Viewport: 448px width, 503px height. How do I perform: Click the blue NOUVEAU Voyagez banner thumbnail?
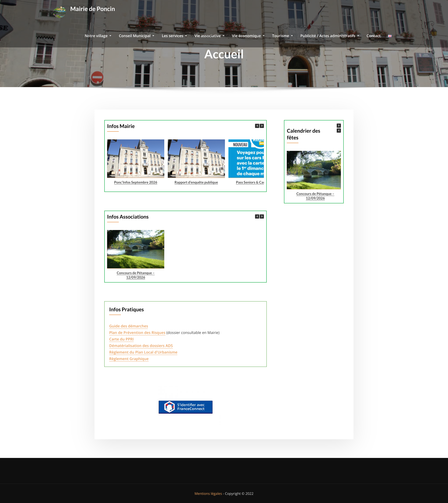click(246, 159)
